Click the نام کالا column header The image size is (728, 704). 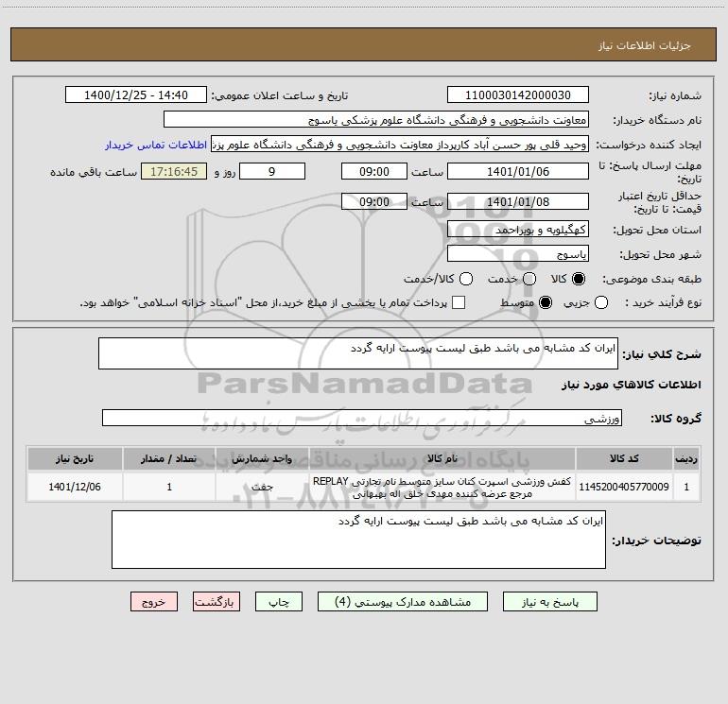442,458
